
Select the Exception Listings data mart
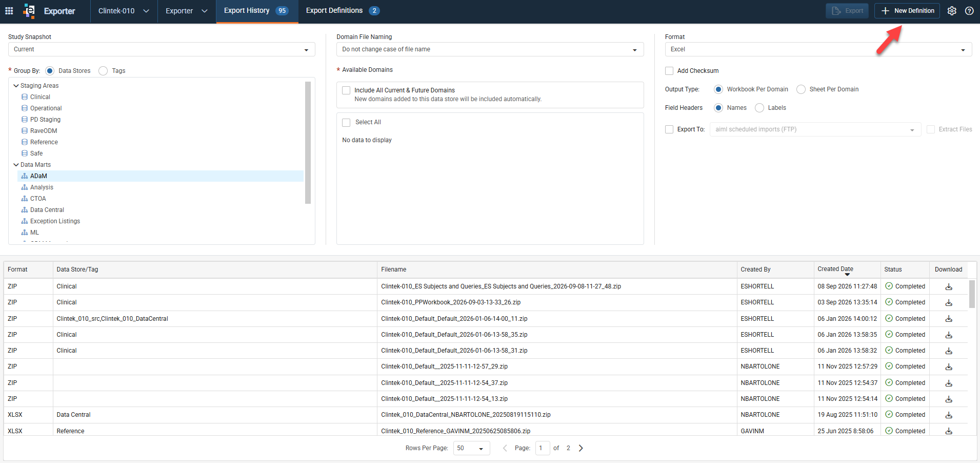coord(55,221)
